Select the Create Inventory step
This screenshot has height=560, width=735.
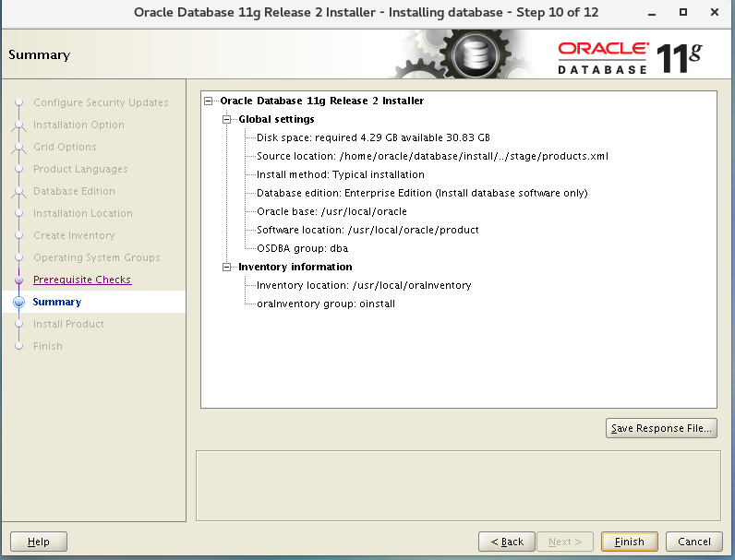pos(74,235)
